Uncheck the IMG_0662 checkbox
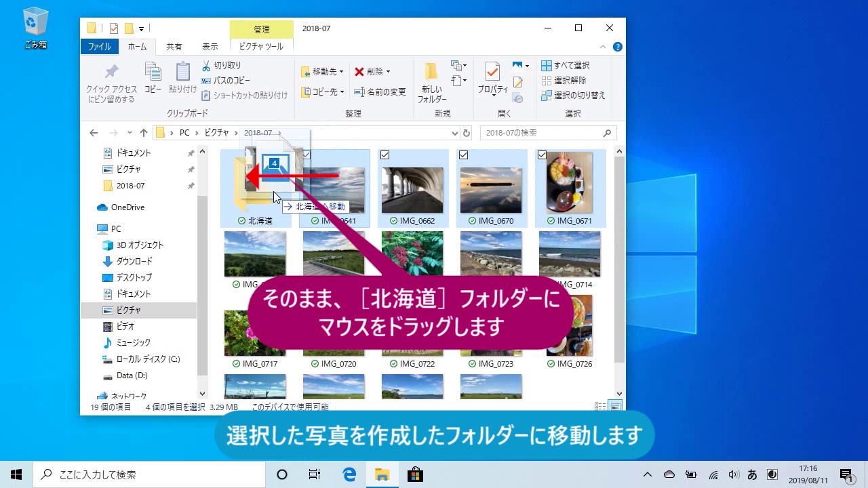 [x=384, y=155]
